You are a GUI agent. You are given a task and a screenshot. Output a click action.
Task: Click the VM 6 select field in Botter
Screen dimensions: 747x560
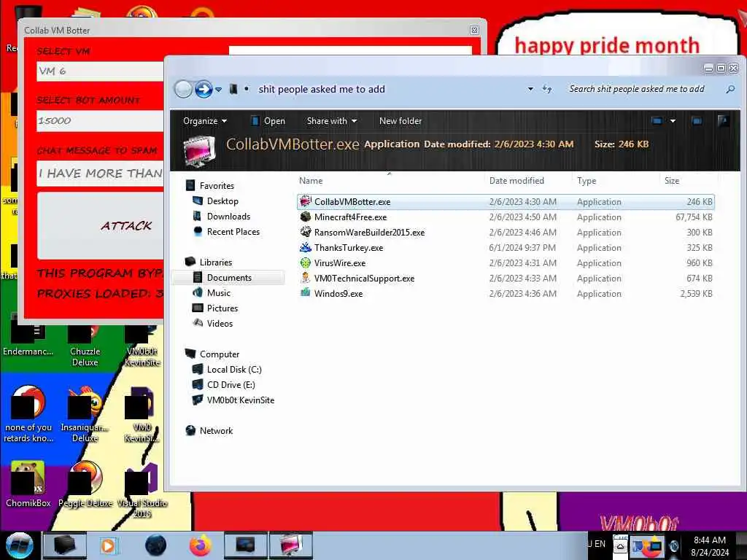(101, 71)
